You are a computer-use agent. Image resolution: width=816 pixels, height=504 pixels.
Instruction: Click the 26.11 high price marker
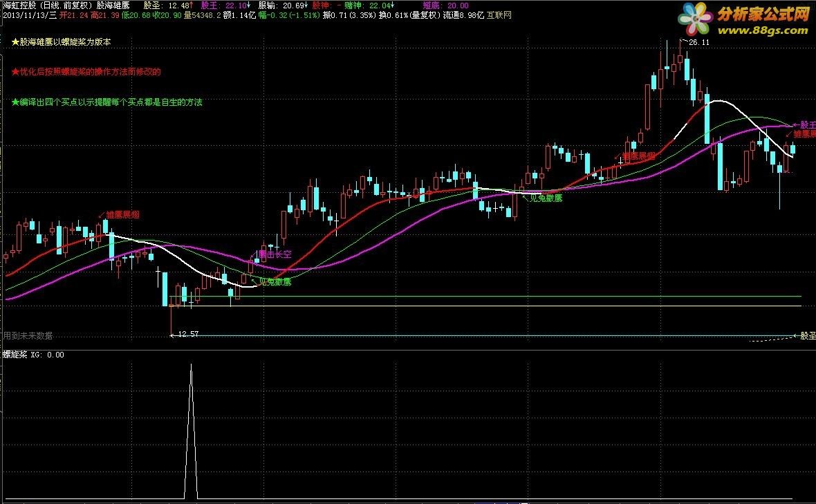pos(699,42)
